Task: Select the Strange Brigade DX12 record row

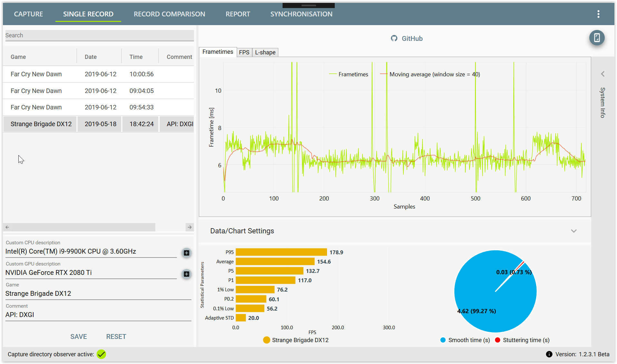Action: [98, 124]
